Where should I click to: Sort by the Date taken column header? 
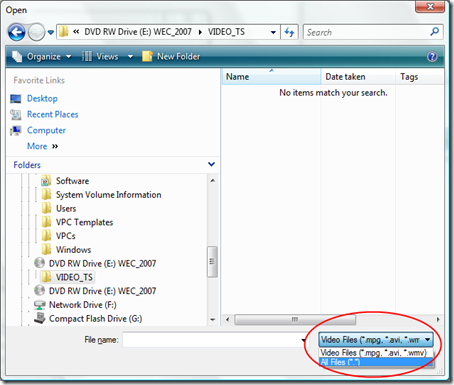(x=358, y=77)
